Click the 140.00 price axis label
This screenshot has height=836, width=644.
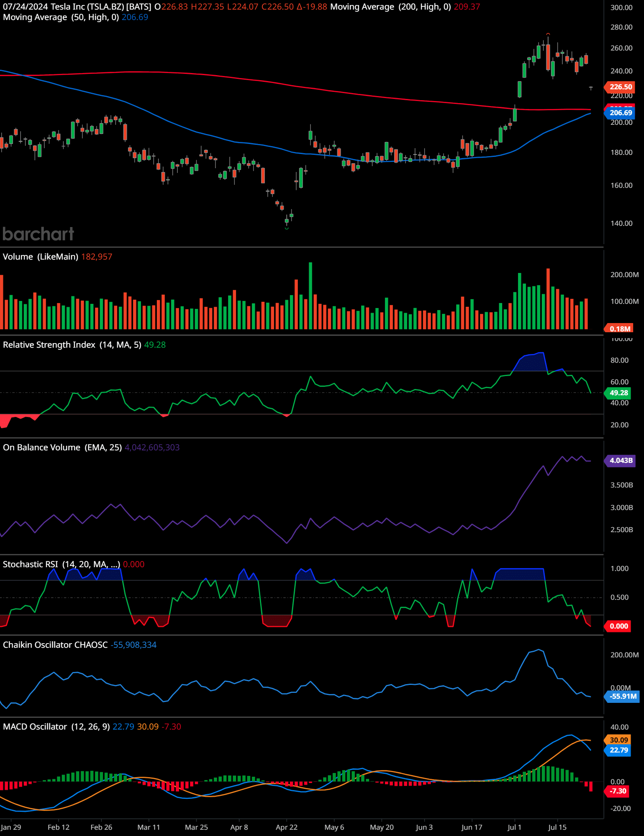coord(621,223)
